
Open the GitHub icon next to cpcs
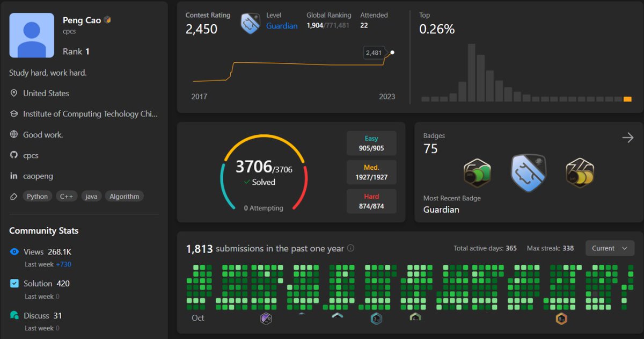point(14,155)
